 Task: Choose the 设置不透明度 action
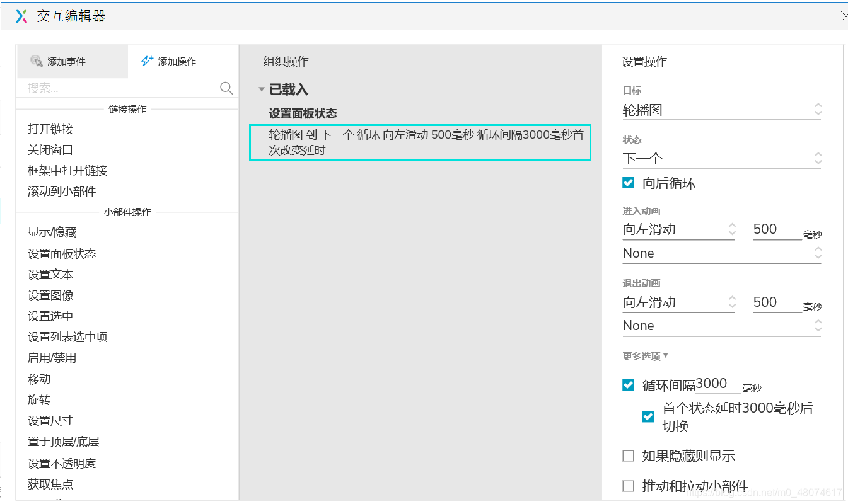point(62,464)
